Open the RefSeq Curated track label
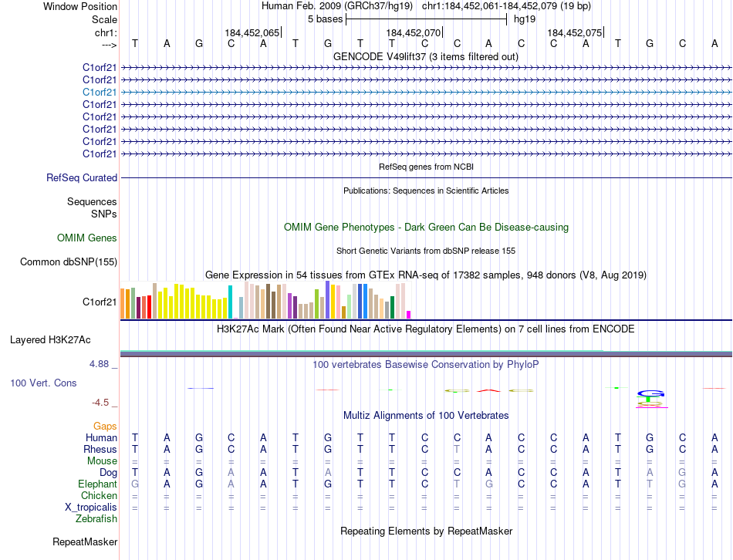 pyautogui.click(x=82, y=177)
